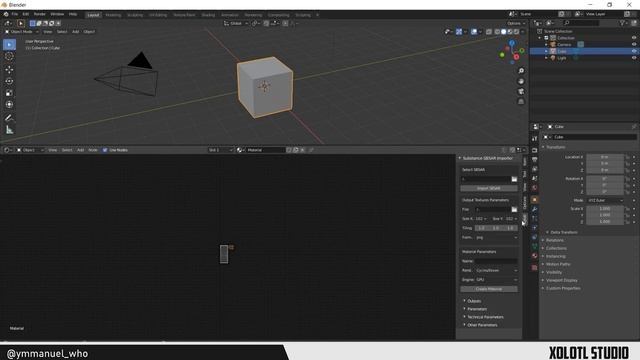Open the Tool properties tab icon
The image size is (640, 360).
[x=534, y=139]
